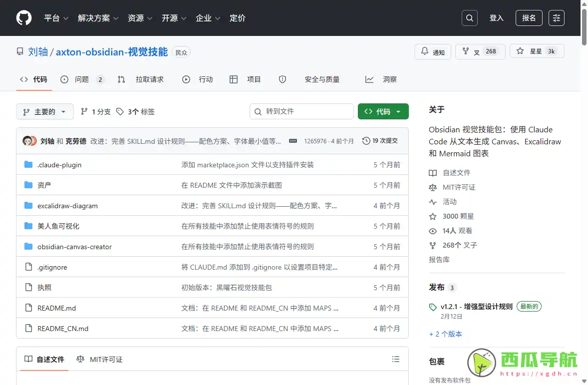Open the axton-obsidian-视觉技能 repository link
Screen dimensions: 588x385
pyautogui.click(x=112, y=52)
